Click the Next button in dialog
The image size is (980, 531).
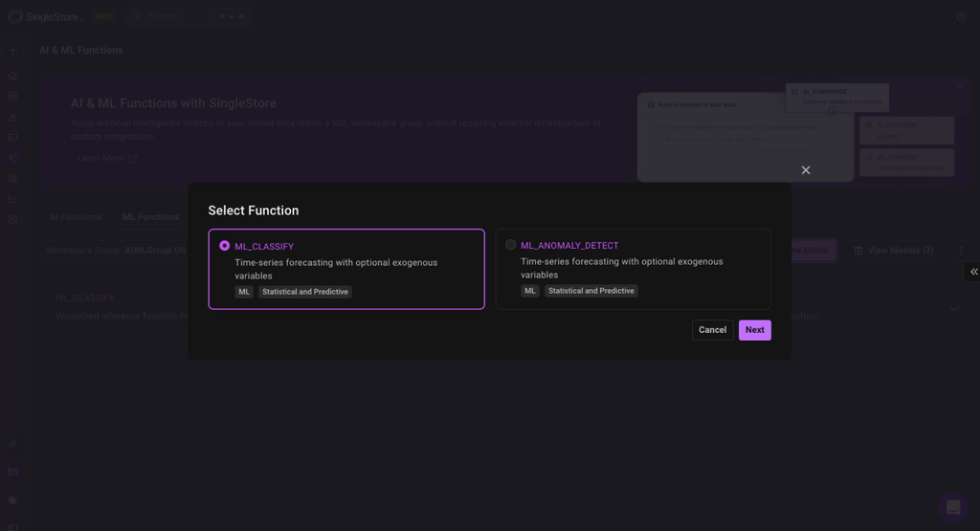pos(754,330)
